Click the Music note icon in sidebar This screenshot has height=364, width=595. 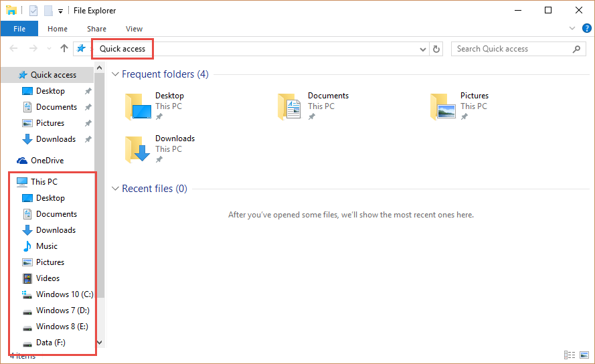tap(27, 246)
